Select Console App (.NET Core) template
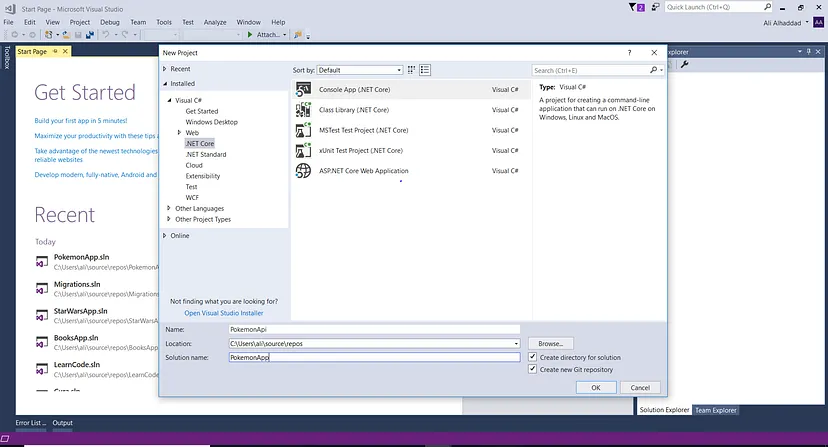Image resolution: width=828 pixels, height=447 pixels. tap(411, 90)
